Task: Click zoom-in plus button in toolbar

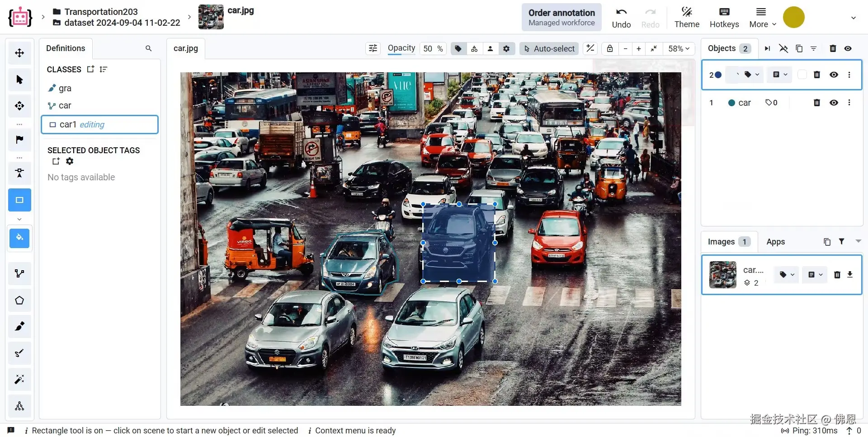Action: pos(638,48)
